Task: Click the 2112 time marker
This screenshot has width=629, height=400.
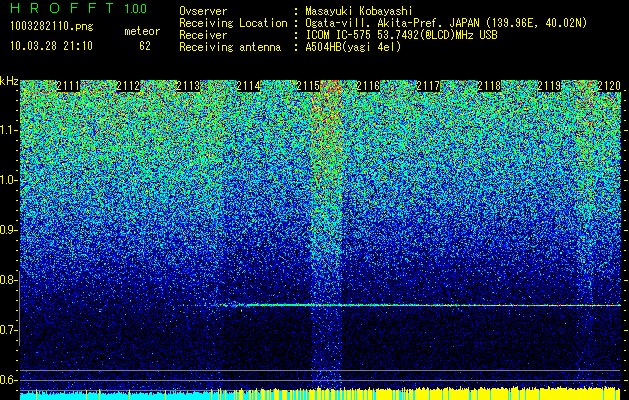Action: pyautogui.click(x=128, y=86)
